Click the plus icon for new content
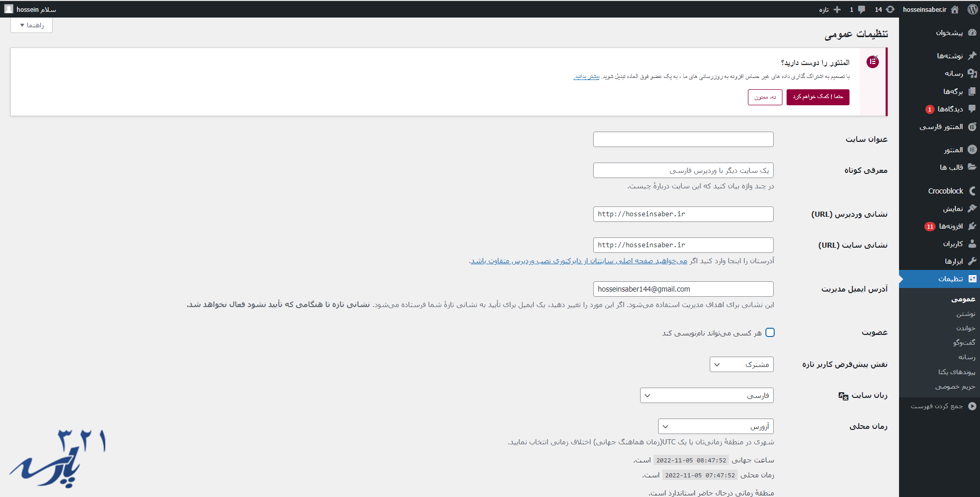 coord(837,9)
